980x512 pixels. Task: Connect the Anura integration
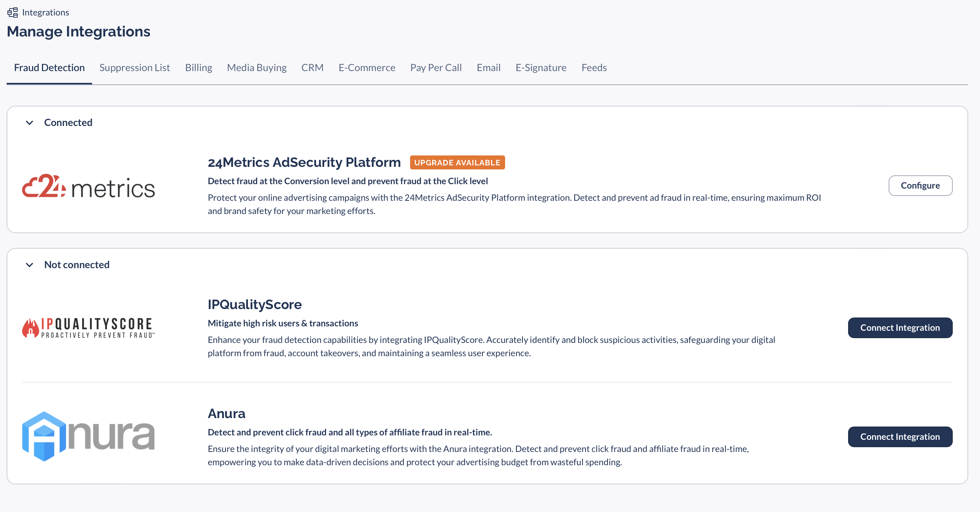coord(900,437)
